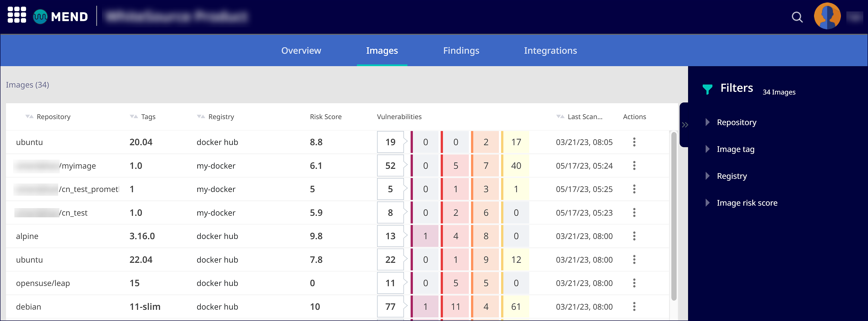Image resolution: width=868 pixels, height=321 pixels.
Task: Open the opensuse/leap repository row
Action: click(43, 283)
